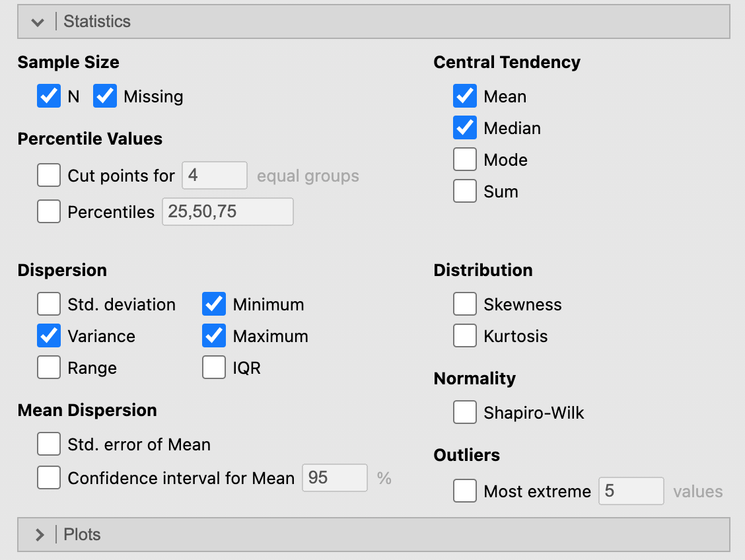The height and width of the screenshot is (560, 745).
Task: Tick the Sum checkbox
Action: pos(465,192)
